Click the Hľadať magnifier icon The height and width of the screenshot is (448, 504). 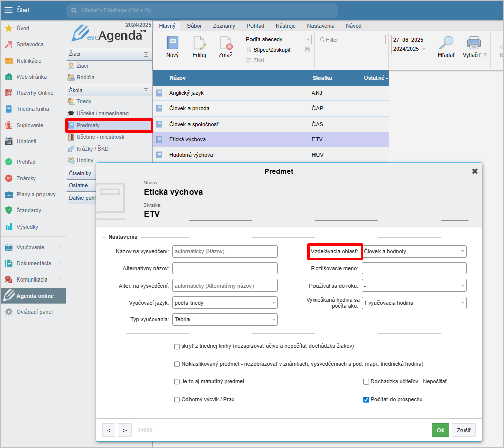tap(446, 42)
